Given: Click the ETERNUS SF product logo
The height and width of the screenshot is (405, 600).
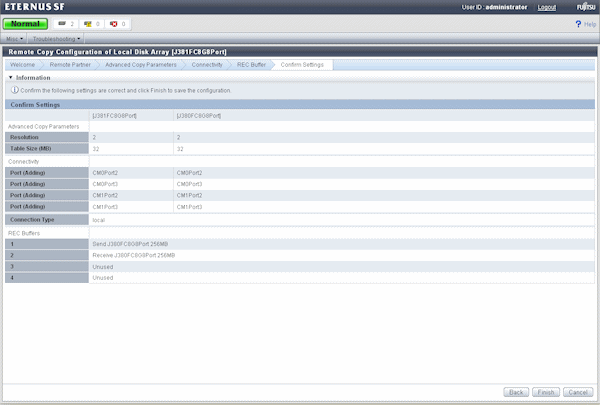Looking at the screenshot, I should pos(34,7).
